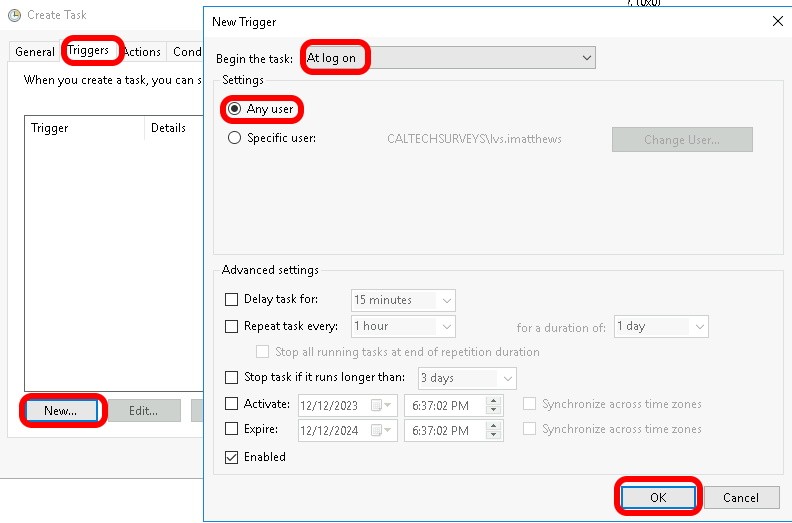792x523 pixels.
Task: Increment the Activate time spinner
Action: point(492,400)
